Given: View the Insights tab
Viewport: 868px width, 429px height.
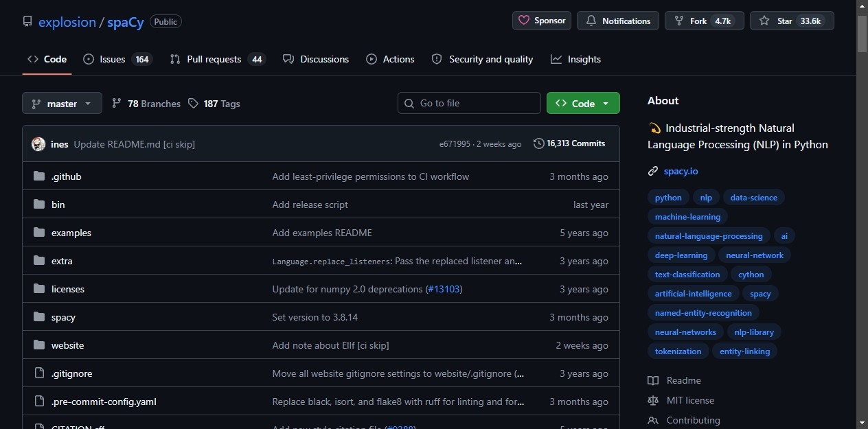Looking at the screenshot, I should [x=575, y=59].
